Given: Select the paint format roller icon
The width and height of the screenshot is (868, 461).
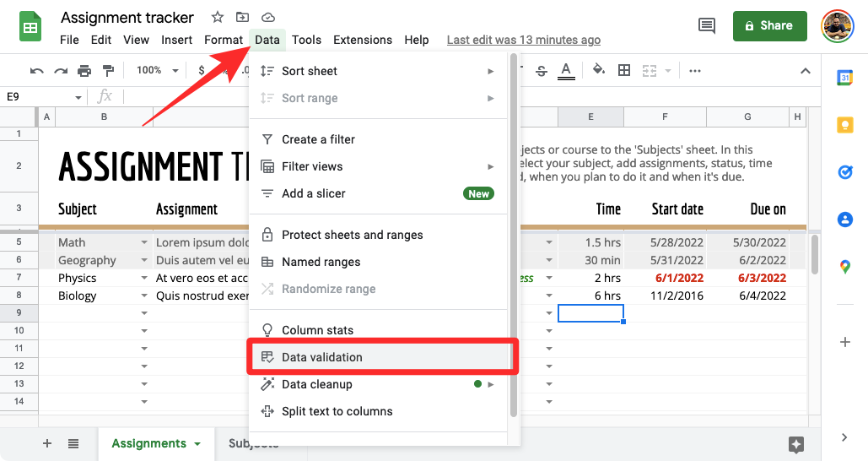Looking at the screenshot, I should pyautogui.click(x=108, y=71).
